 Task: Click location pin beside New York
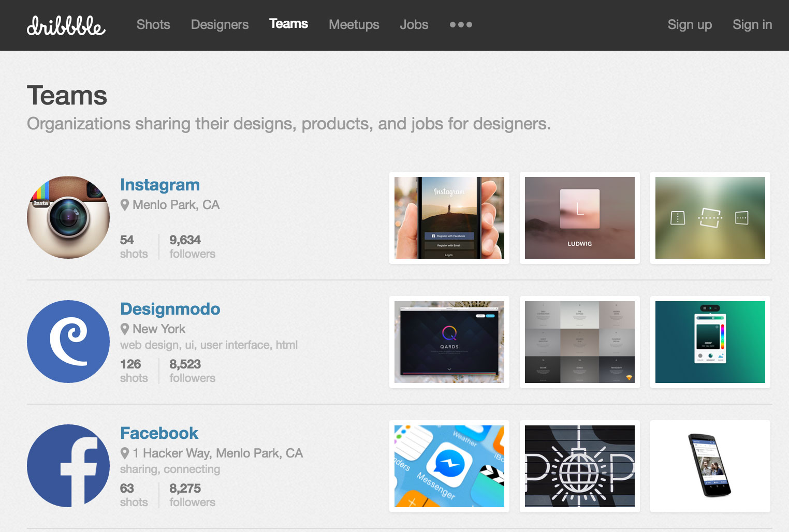[x=125, y=329]
